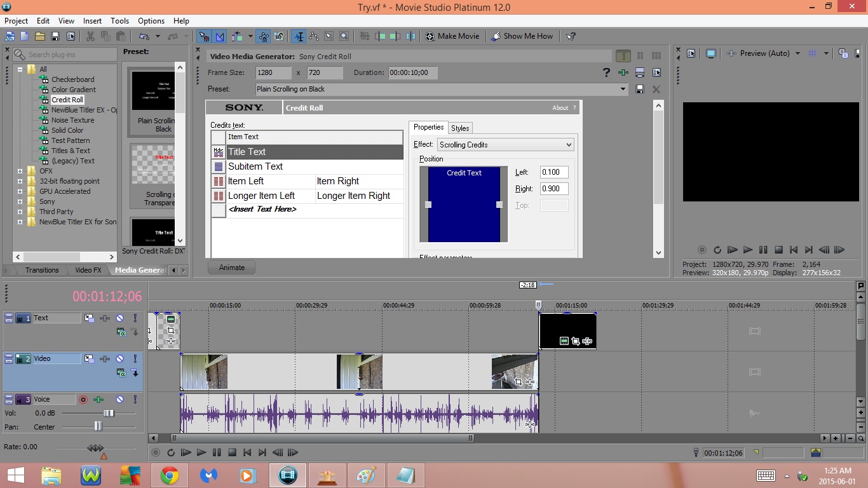Viewport: 868px width, 488px height.
Task: Open the Preview (Auto) quality dropdown
Action: (797, 53)
